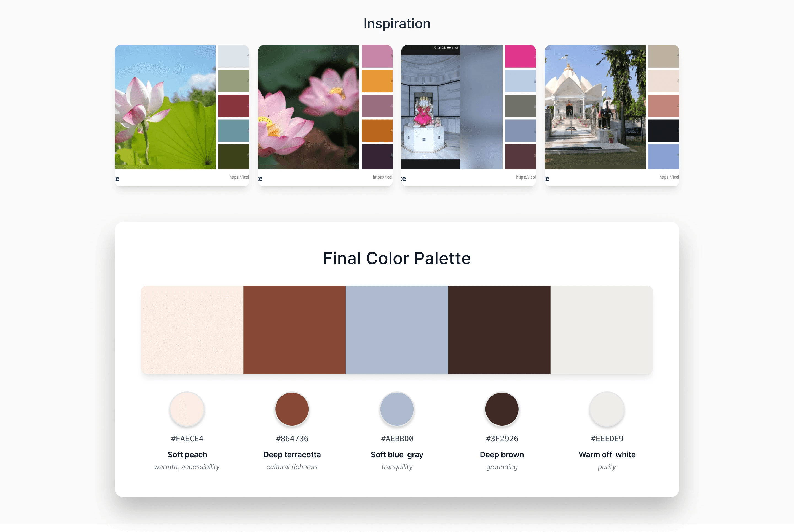The height and width of the screenshot is (532, 794).
Task: Select the terracotta block in palette bar
Action: (x=294, y=329)
